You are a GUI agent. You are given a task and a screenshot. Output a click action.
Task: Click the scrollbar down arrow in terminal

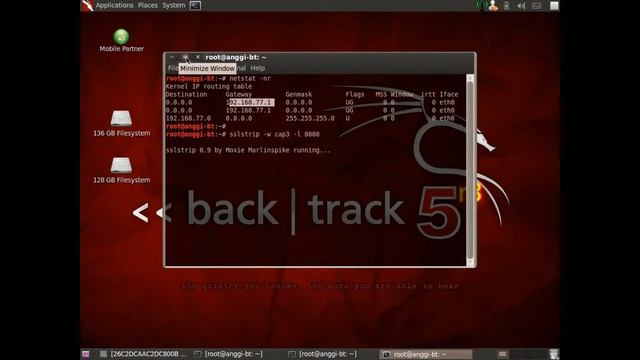tap(470, 262)
